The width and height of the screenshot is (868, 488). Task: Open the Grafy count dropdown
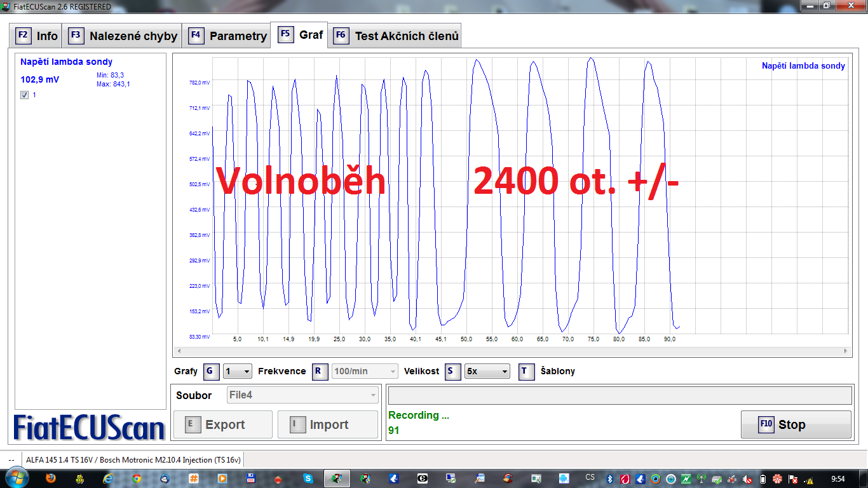(238, 371)
